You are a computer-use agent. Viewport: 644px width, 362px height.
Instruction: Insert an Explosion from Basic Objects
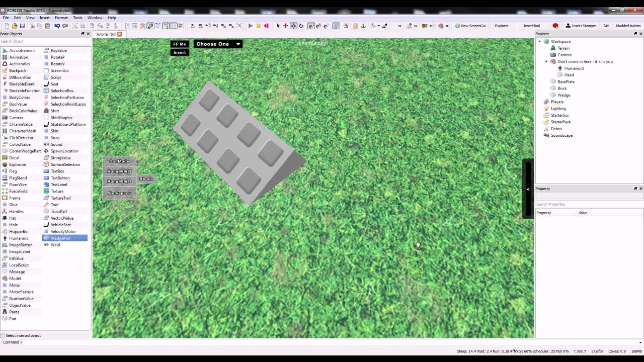point(18,164)
